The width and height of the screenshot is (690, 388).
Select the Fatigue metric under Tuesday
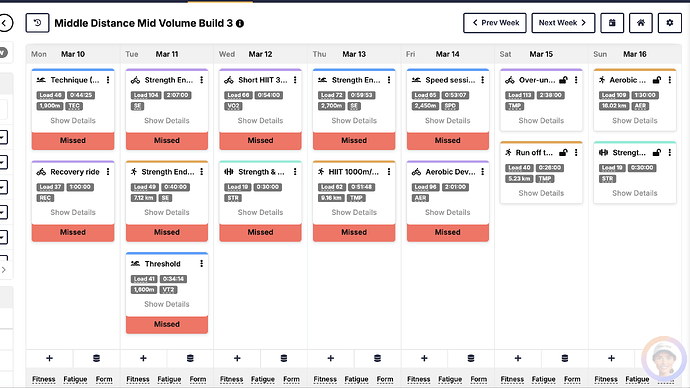[169, 379]
